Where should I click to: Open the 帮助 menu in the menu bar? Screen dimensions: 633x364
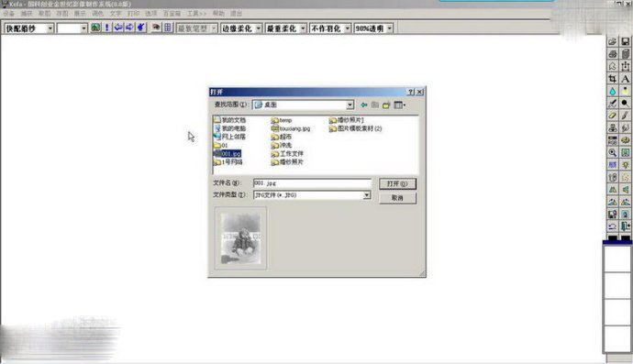point(218,14)
